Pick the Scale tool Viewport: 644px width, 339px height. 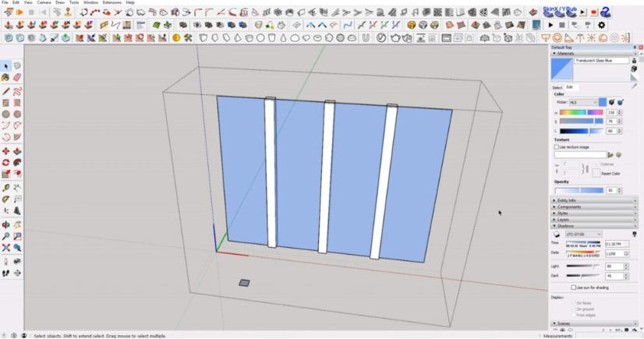(x=5, y=174)
